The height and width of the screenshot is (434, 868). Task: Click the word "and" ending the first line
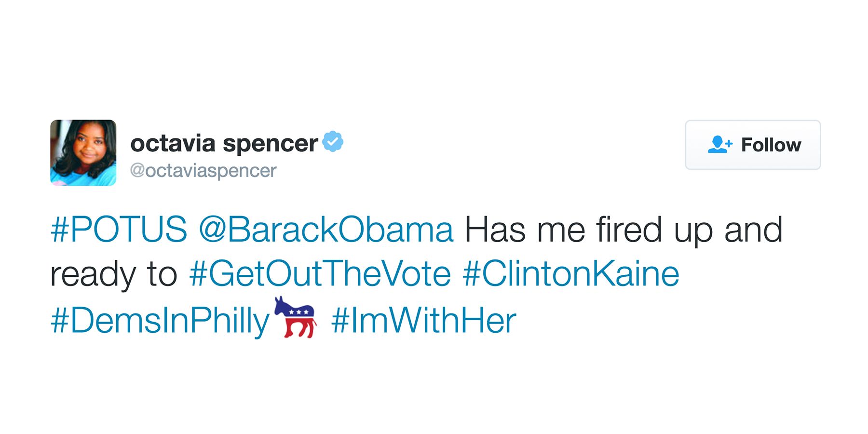(753, 230)
